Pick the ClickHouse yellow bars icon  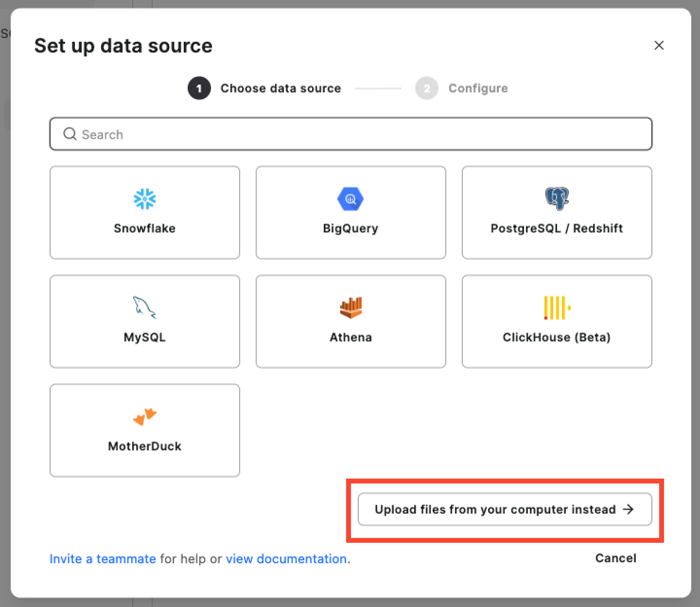(557, 308)
